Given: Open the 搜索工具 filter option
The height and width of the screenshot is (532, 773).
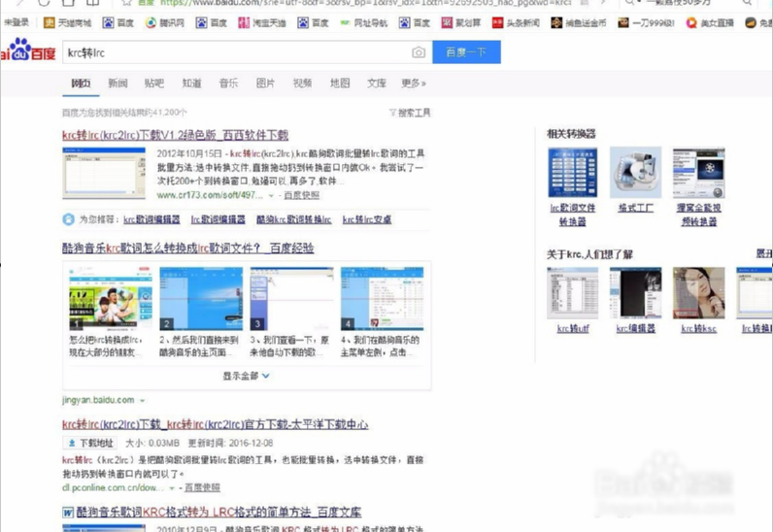Looking at the screenshot, I should (410, 113).
